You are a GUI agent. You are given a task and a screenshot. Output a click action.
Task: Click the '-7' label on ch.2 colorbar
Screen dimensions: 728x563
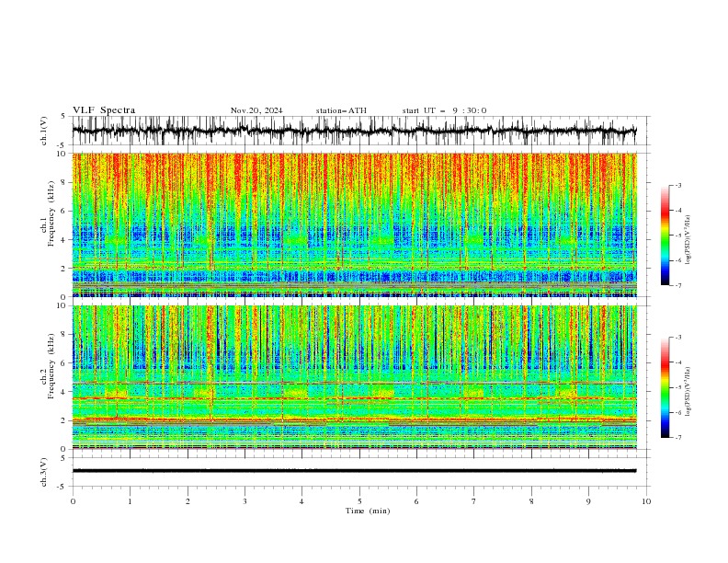pyautogui.click(x=677, y=438)
